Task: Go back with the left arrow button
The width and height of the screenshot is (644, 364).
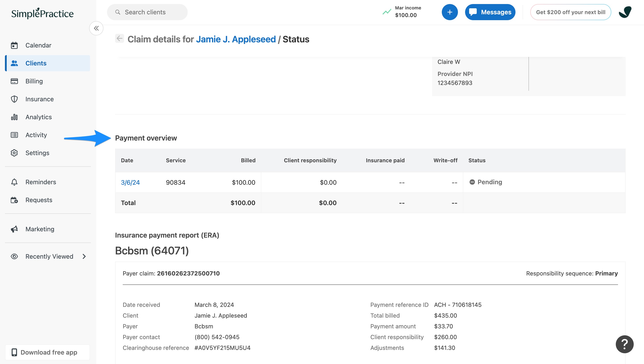Action: [120, 39]
